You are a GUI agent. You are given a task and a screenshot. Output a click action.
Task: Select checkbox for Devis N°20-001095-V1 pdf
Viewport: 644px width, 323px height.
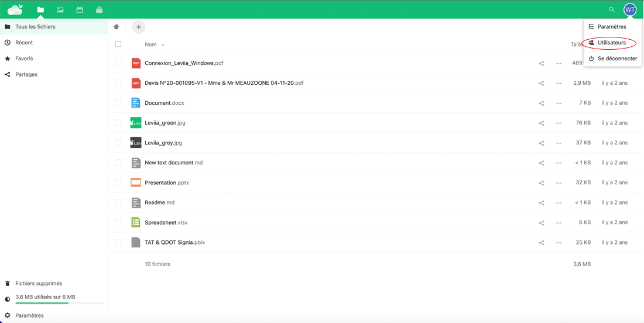[x=118, y=83]
